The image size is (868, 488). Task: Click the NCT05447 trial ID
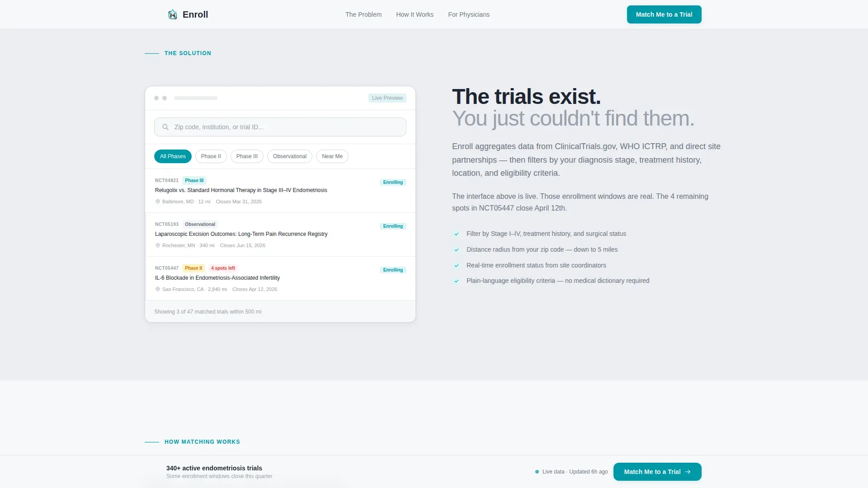pos(167,268)
